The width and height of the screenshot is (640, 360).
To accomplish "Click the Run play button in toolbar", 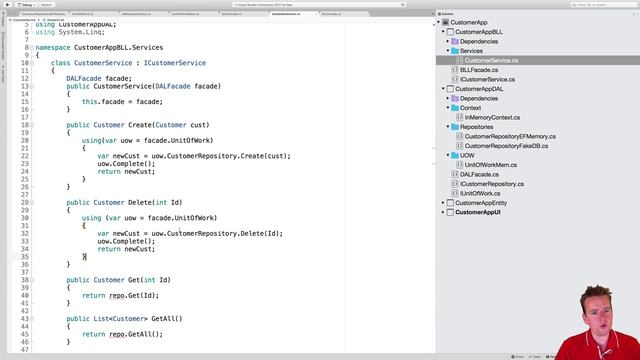I will point(7,4).
